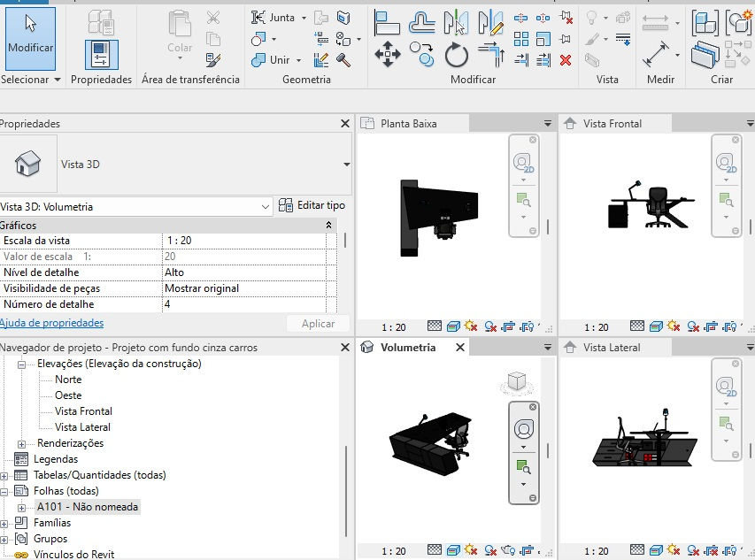
Task: Close the Navegador de projeto panel
Action: (x=345, y=348)
